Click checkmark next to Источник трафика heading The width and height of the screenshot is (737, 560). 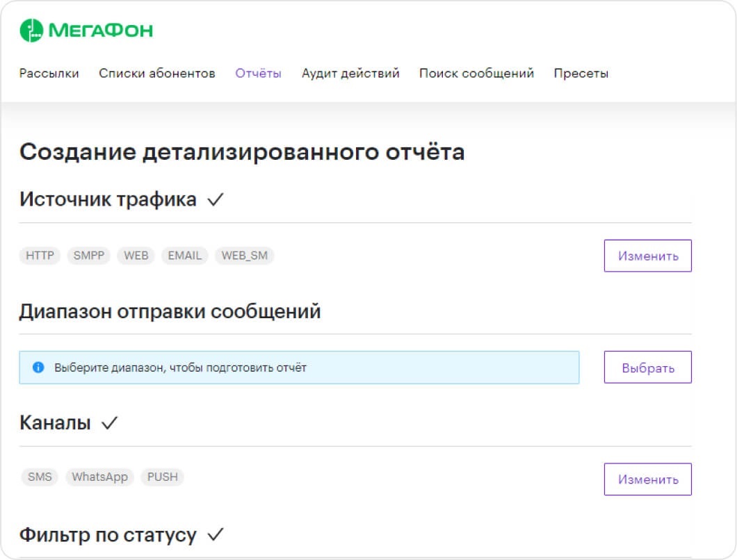pyautogui.click(x=216, y=200)
